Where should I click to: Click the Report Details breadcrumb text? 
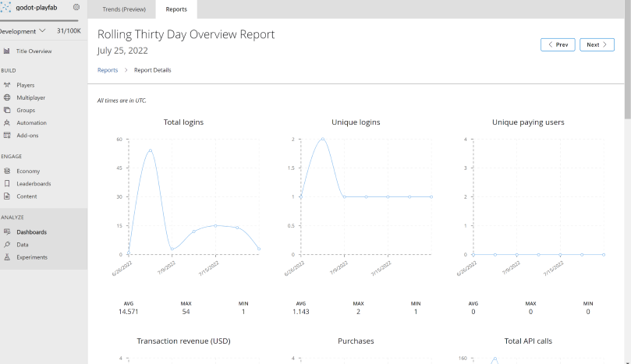coord(153,70)
